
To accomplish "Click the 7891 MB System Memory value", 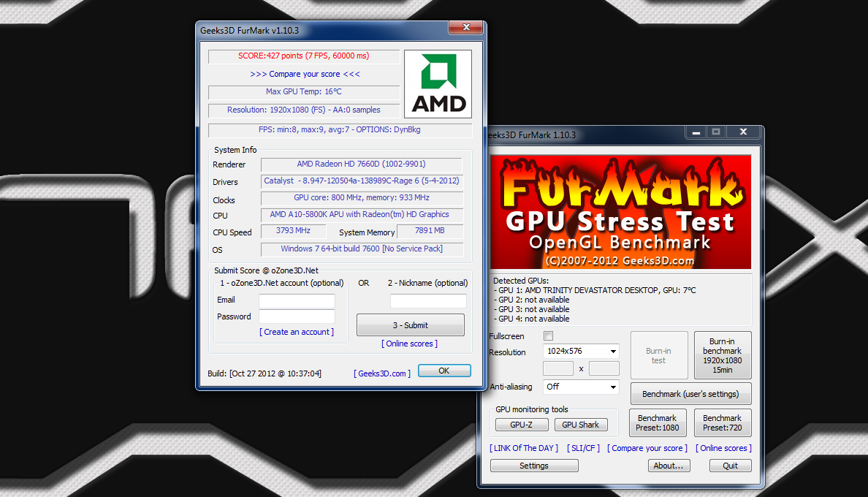I will pyautogui.click(x=430, y=231).
